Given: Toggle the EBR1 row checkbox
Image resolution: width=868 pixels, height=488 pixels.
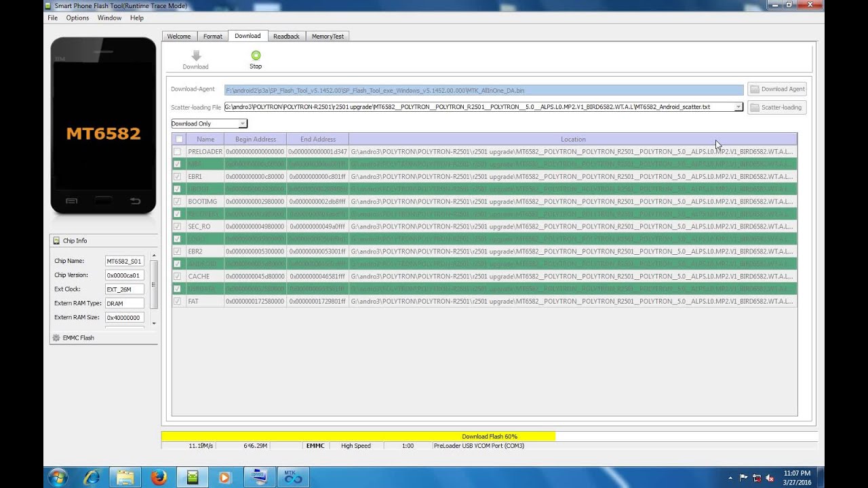Looking at the screenshot, I should [x=178, y=177].
